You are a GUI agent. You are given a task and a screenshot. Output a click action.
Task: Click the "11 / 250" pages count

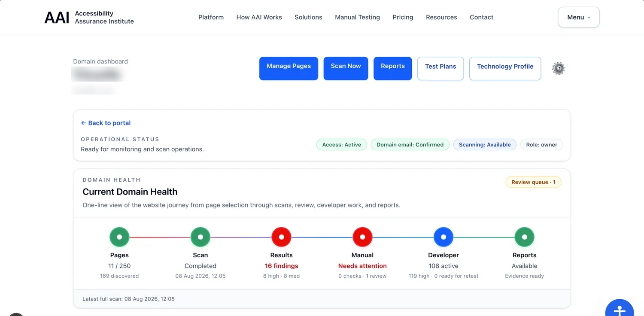119,266
